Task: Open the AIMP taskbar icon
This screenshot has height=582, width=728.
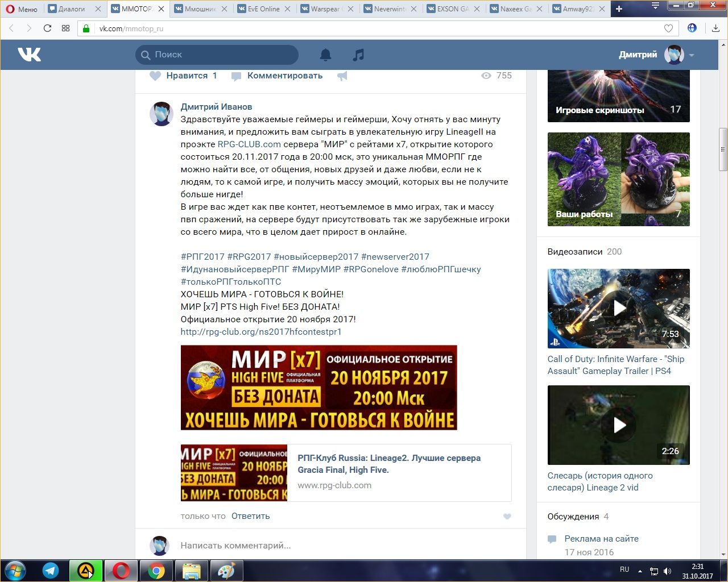Action: [x=86, y=571]
